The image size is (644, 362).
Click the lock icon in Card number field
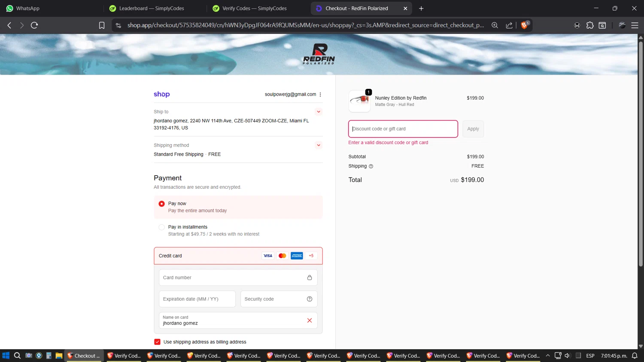(x=310, y=278)
